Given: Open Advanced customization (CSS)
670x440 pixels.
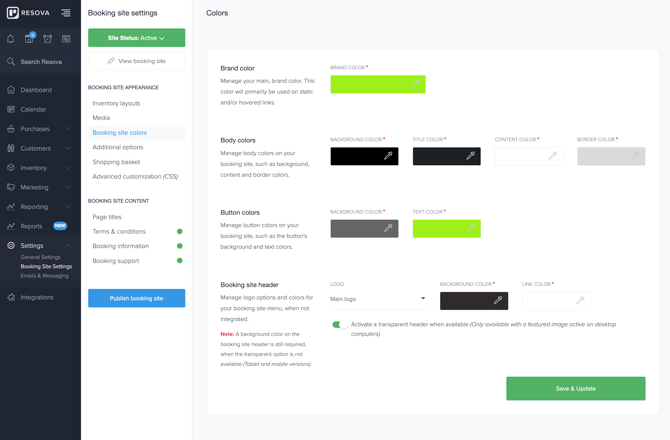Looking at the screenshot, I should pos(135,176).
